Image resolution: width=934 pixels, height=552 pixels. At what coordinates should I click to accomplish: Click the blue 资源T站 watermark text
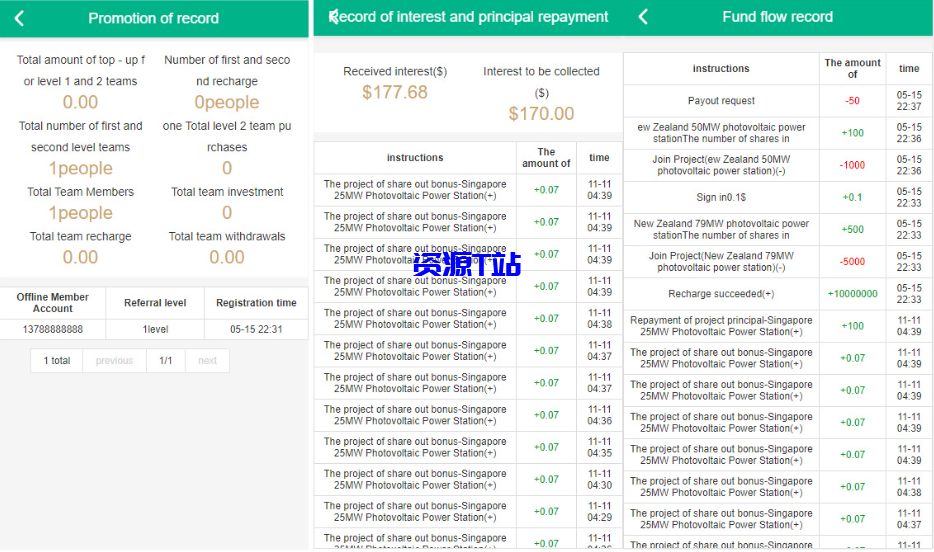pos(467,264)
